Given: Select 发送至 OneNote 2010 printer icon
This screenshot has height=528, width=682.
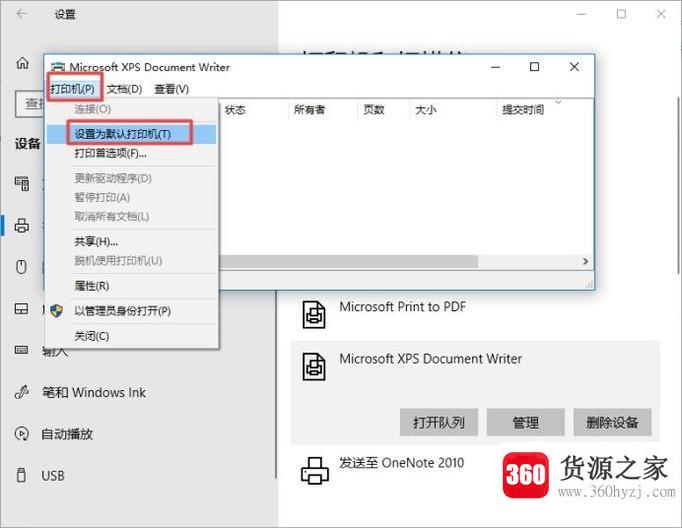Looking at the screenshot, I should pyautogui.click(x=314, y=471).
